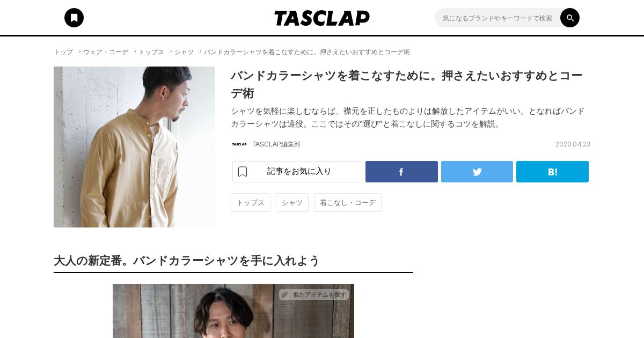Go to トップ in the breadcrumb

coord(63,52)
